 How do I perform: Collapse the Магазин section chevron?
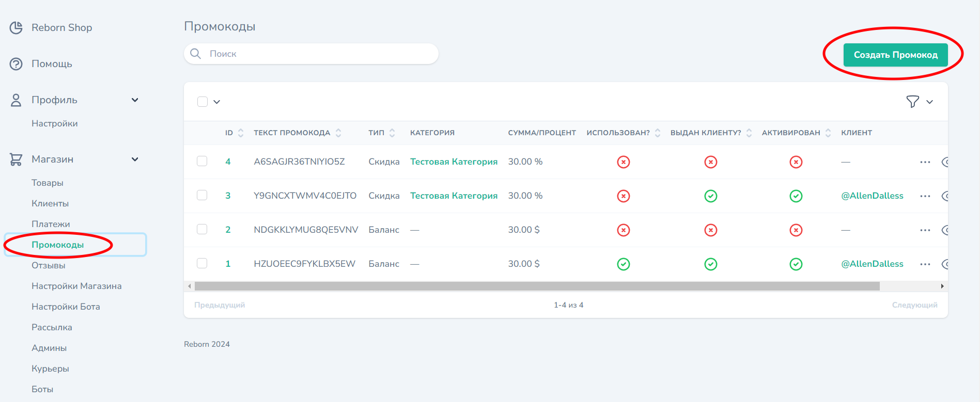(135, 159)
